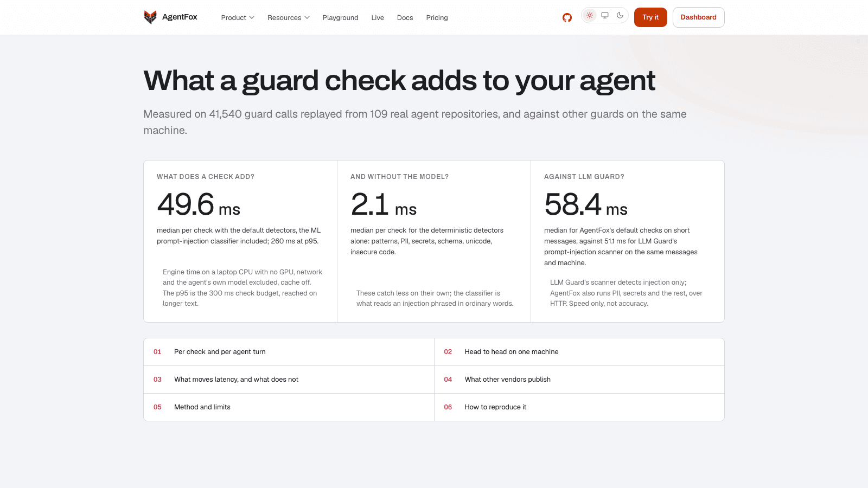Open the Dashboard button
868x488 pixels.
(698, 17)
